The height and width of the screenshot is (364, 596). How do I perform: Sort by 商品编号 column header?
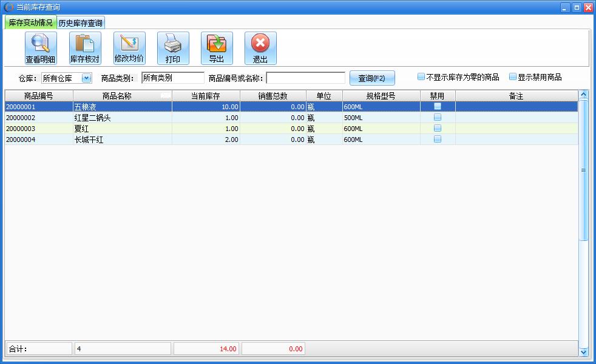point(39,96)
